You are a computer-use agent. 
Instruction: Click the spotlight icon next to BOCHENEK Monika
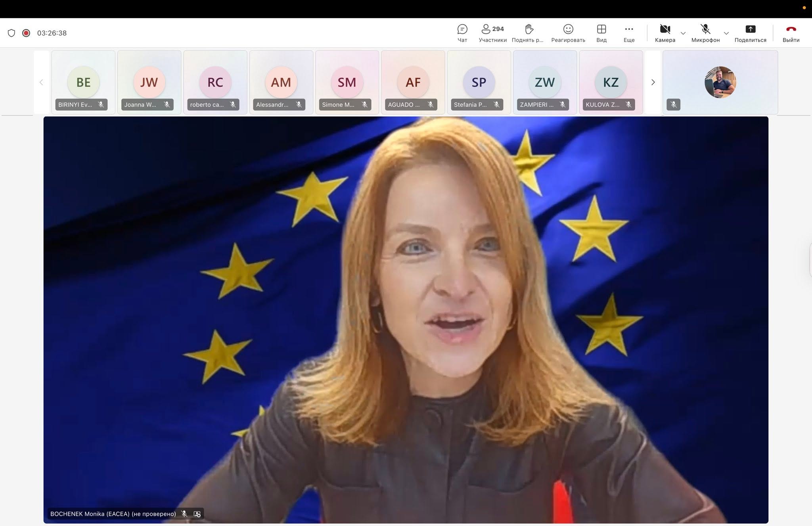[197, 514]
